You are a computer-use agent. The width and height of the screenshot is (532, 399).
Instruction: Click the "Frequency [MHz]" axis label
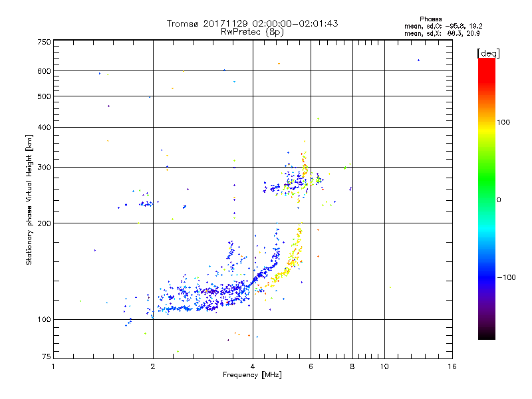pos(252,375)
